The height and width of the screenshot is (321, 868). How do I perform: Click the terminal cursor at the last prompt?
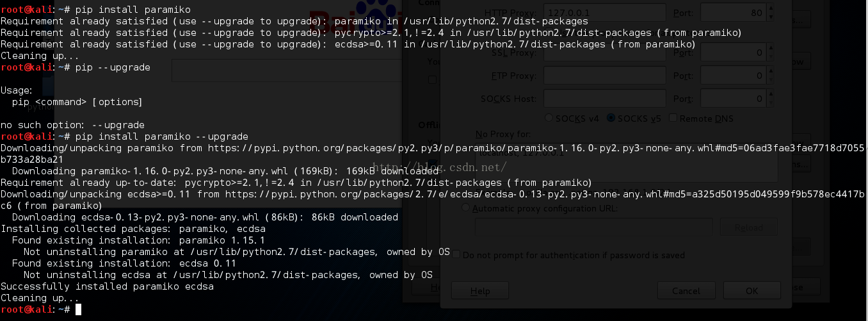[x=78, y=309]
